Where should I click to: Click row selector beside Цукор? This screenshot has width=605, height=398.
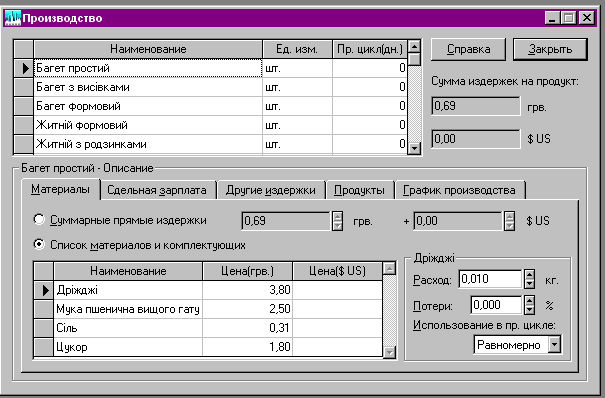coord(44,347)
